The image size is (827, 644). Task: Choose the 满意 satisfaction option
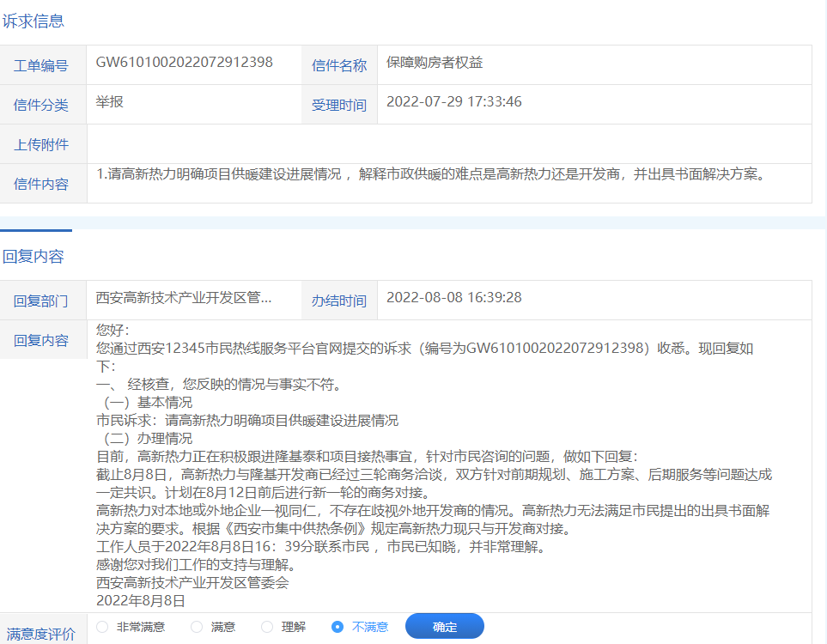coord(197,627)
